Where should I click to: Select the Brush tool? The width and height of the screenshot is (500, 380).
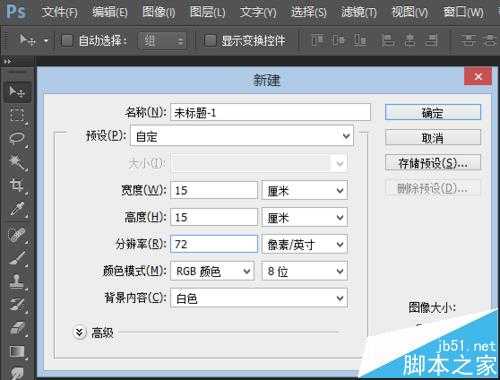[17, 258]
